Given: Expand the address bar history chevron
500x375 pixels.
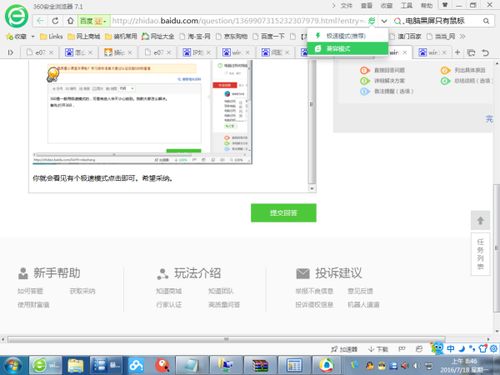Looking at the screenshot, I should pyautogui.click(x=384, y=21).
